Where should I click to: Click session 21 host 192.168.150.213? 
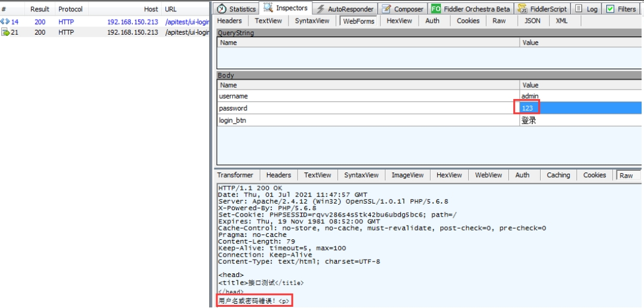(133, 32)
